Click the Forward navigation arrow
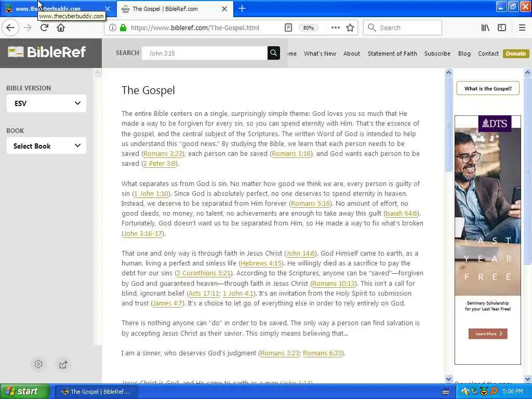532x399 pixels. click(x=28, y=28)
